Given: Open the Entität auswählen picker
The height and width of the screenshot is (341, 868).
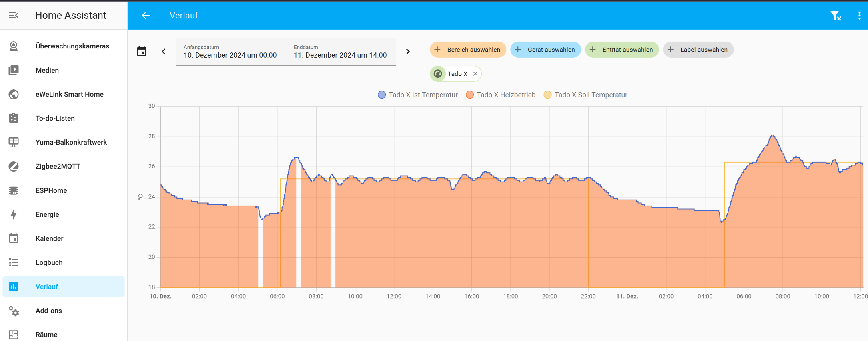Looking at the screenshot, I should (x=622, y=50).
